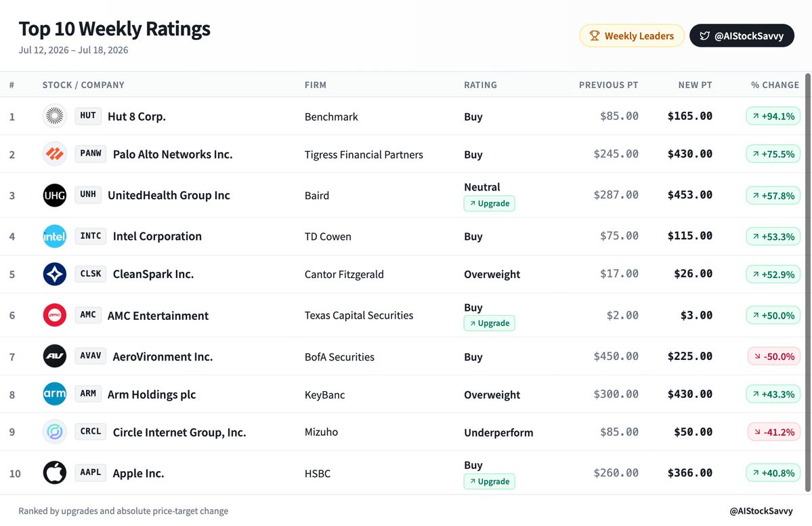The image size is (812, 526).
Task: Click the Upgrade badge under UnitedHealth rating
Action: coord(490,203)
